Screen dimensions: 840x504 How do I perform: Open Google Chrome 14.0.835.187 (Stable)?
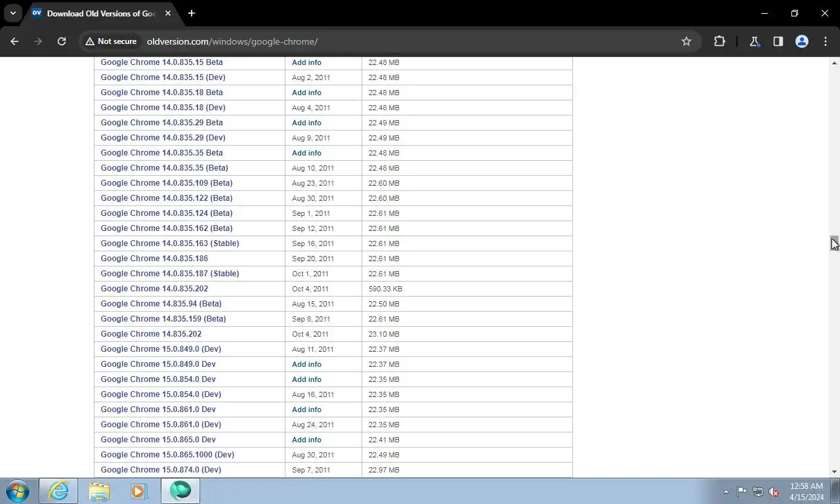coord(170,274)
